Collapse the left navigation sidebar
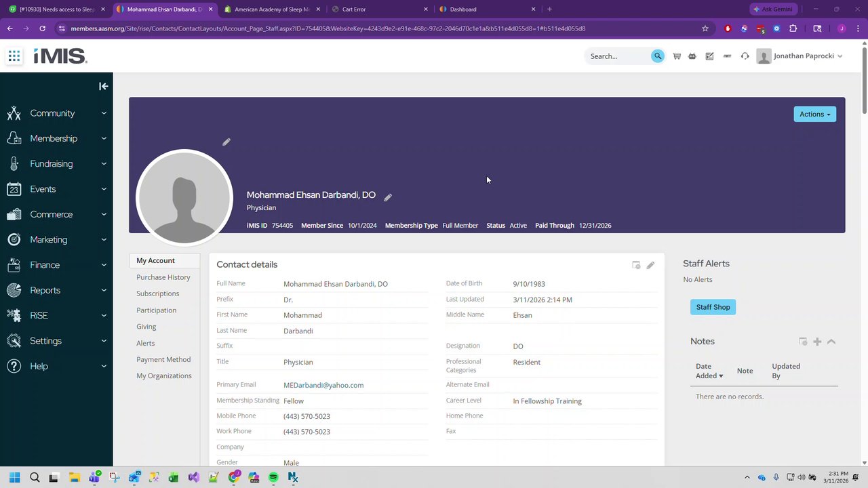Viewport: 868px width, 488px height. (103, 86)
